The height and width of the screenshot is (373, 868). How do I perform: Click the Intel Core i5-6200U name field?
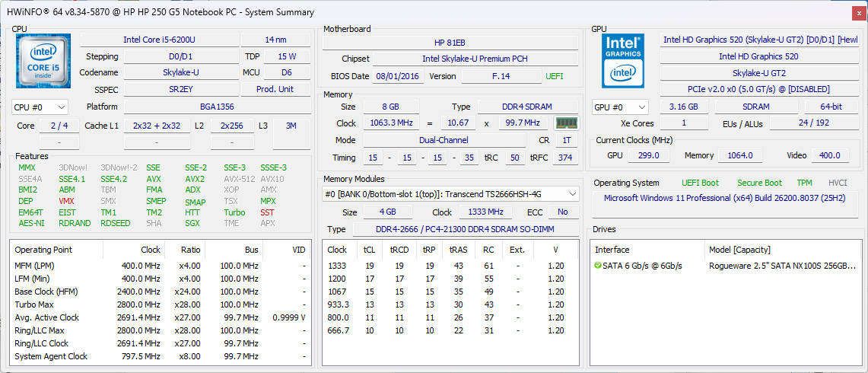[x=160, y=40]
